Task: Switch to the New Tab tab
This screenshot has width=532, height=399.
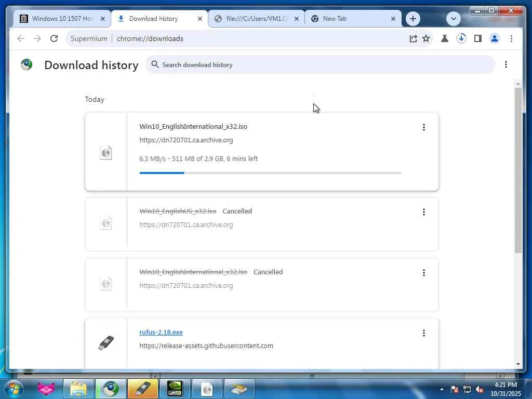Action: point(353,19)
